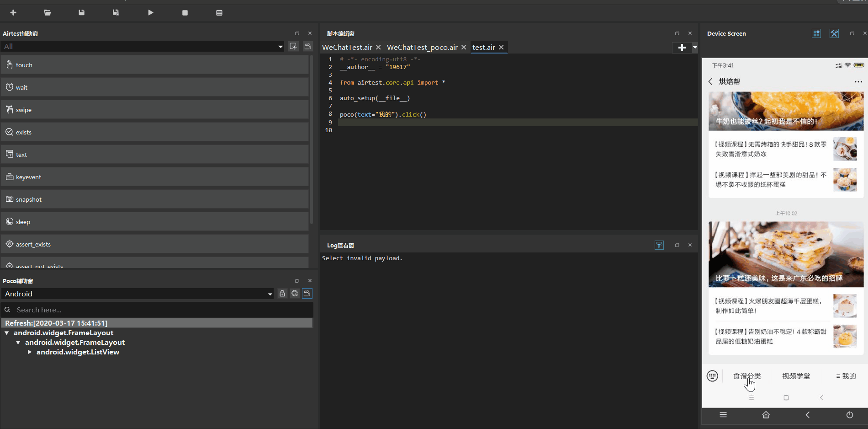868x429 pixels.
Task: Click the Poco refresh/inspect icon
Action: tap(295, 294)
